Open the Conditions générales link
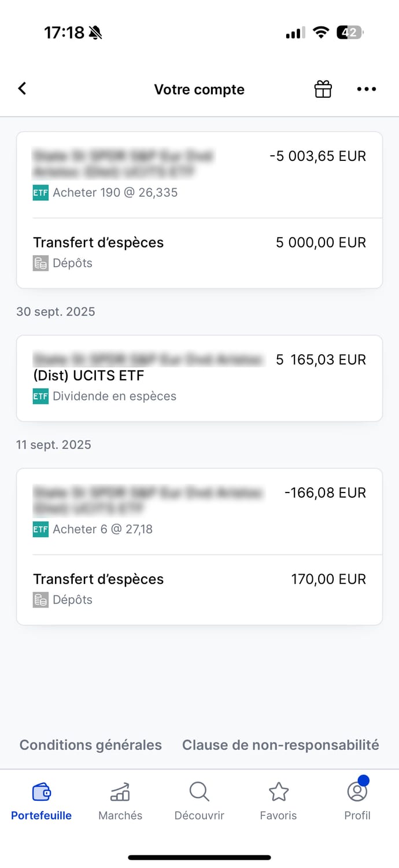This screenshot has width=399, height=868. pyautogui.click(x=91, y=745)
